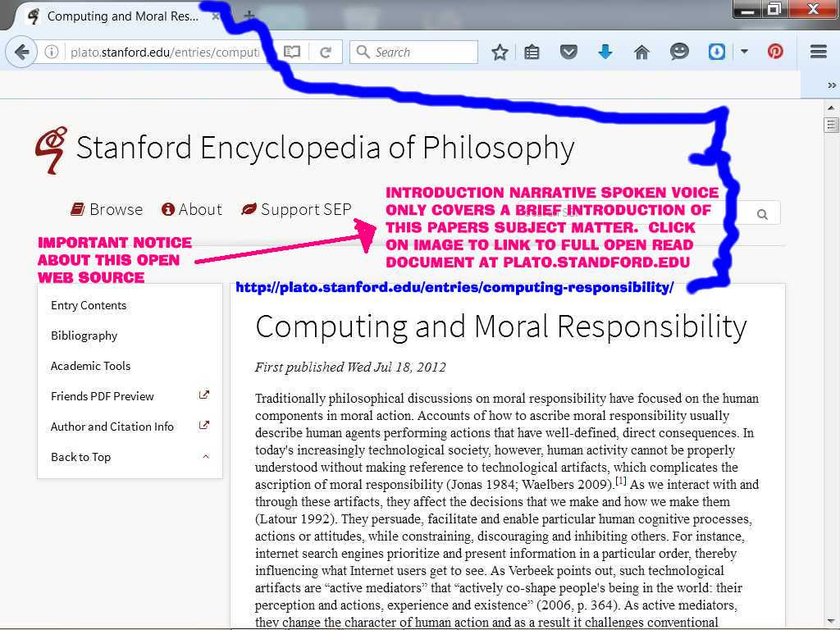Viewport: 840px width, 630px height.
Task: Click the blue download extension icon
Action: click(x=716, y=52)
